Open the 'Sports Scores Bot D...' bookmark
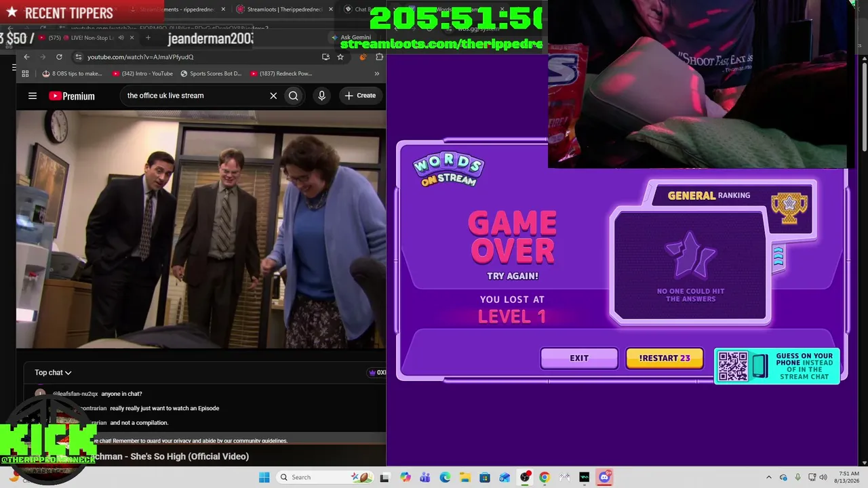868x488 pixels. pyautogui.click(x=211, y=73)
